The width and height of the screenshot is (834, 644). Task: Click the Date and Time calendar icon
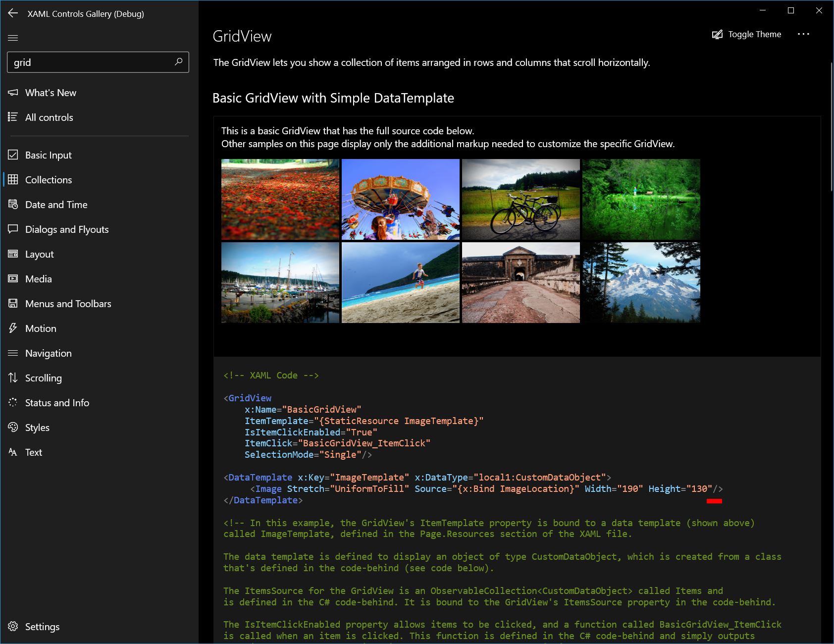13,204
